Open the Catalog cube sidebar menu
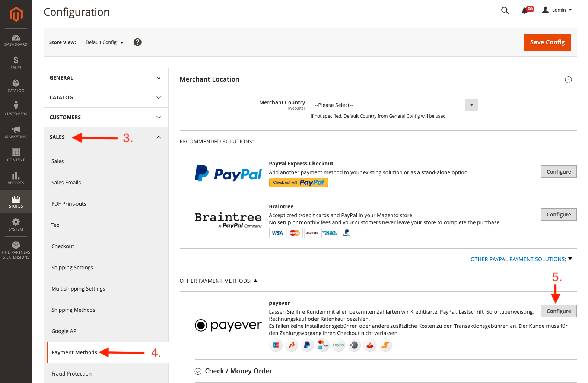Image resolution: width=588 pixels, height=383 pixels. [x=16, y=86]
